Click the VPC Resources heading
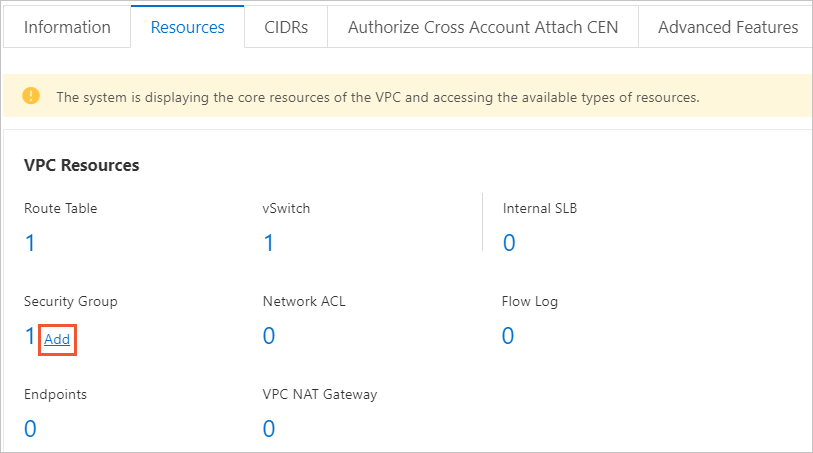 (x=81, y=165)
